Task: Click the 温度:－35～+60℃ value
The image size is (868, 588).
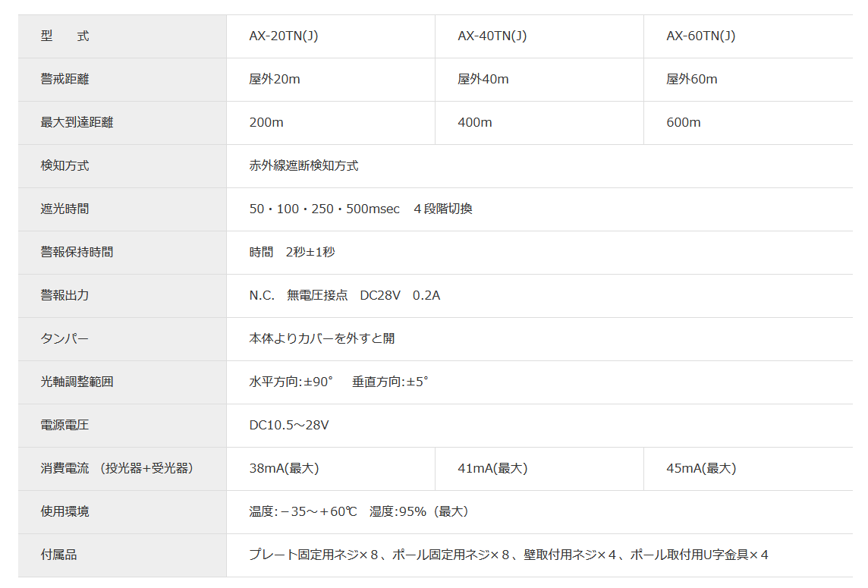Action: pos(303,511)
